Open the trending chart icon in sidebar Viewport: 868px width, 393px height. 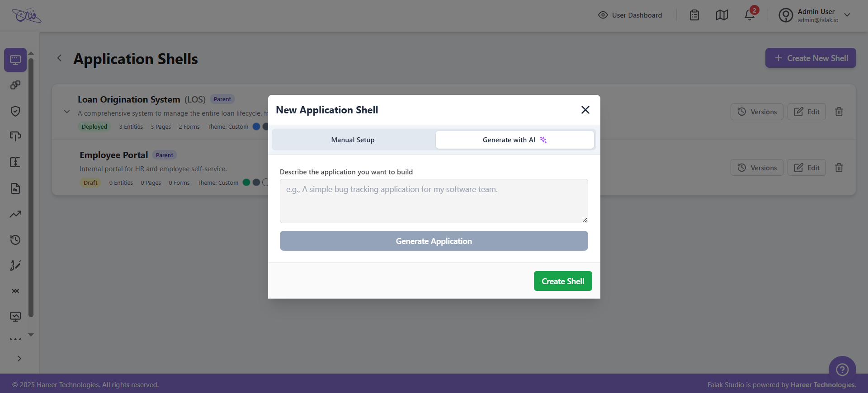15,214
